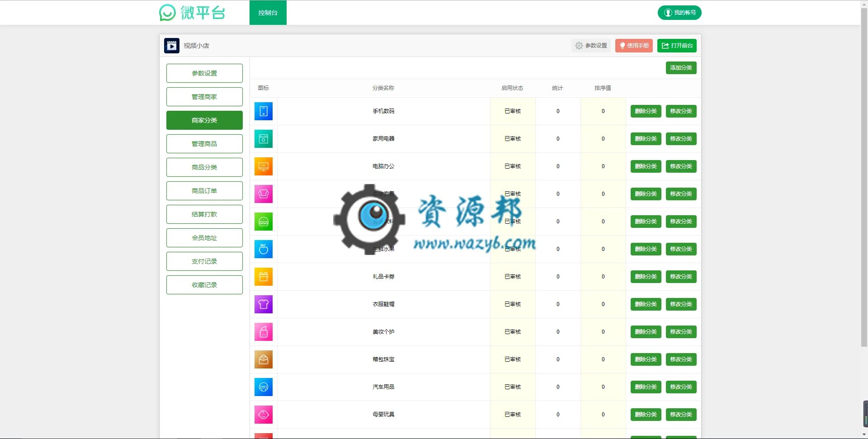Viewport: 868px width, 439px height.
Task: Click the page vertical scrollbar thumb
Action: pos(864,177)
